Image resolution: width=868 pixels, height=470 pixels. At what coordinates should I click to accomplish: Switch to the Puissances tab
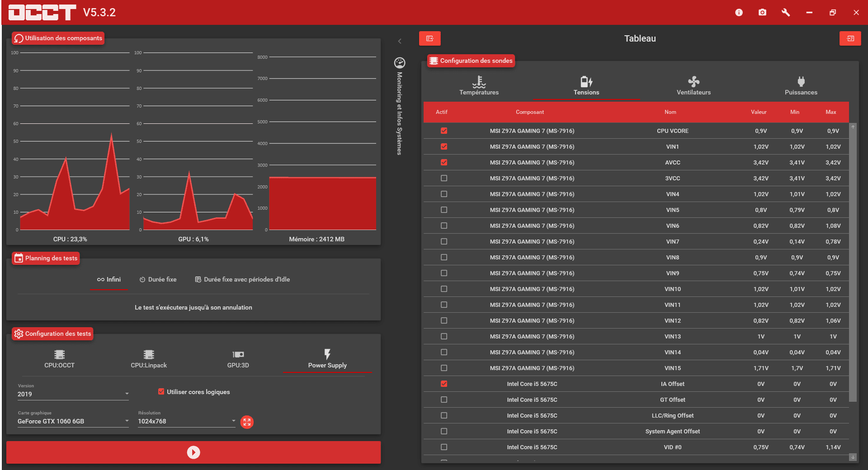coord(801,86)
